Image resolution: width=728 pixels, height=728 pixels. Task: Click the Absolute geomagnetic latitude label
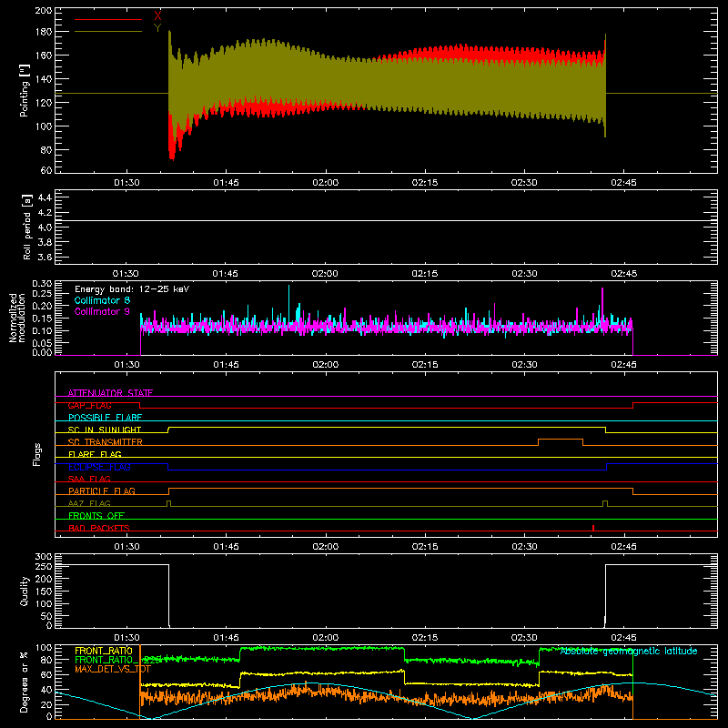click(629, 651)
